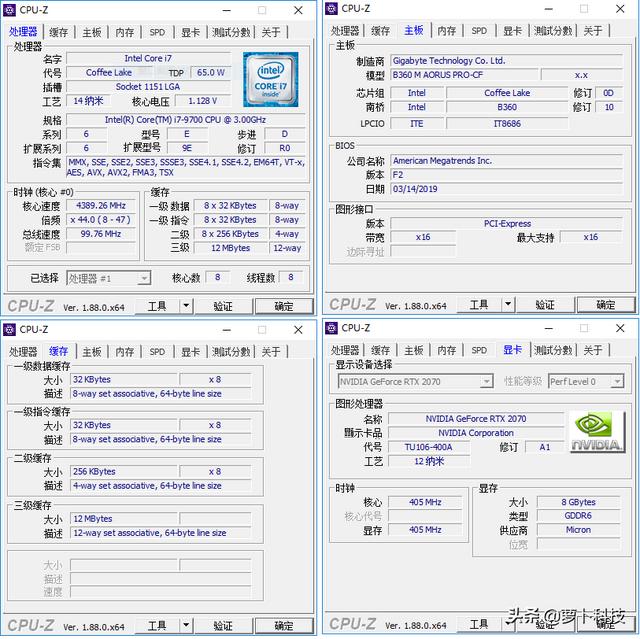Click 工具 button in the processor window
Image resolution: width=640 pixels, height=639 pixels.
pyautogui.click(x=157, y=306)
